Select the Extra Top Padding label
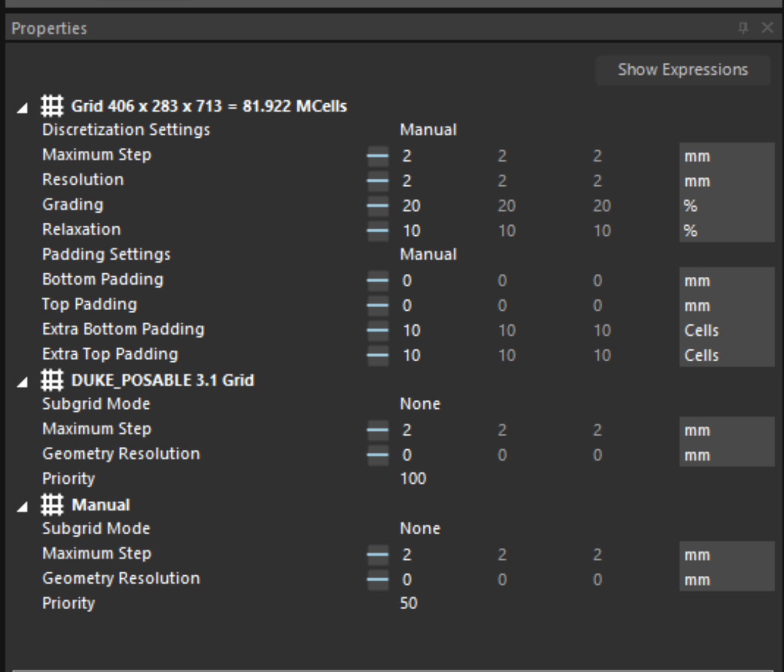Image resolution: width=784 pixels, height=672 pixels. 110,354
